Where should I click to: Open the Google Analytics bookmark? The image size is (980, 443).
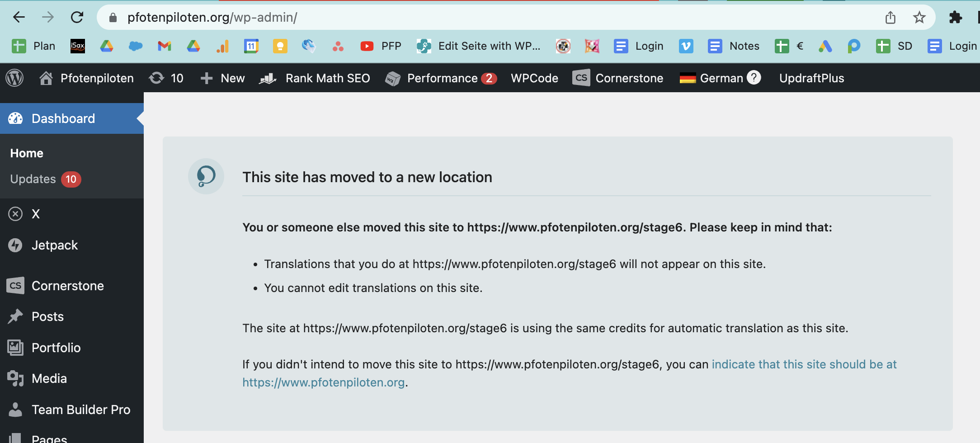point(222,46)
